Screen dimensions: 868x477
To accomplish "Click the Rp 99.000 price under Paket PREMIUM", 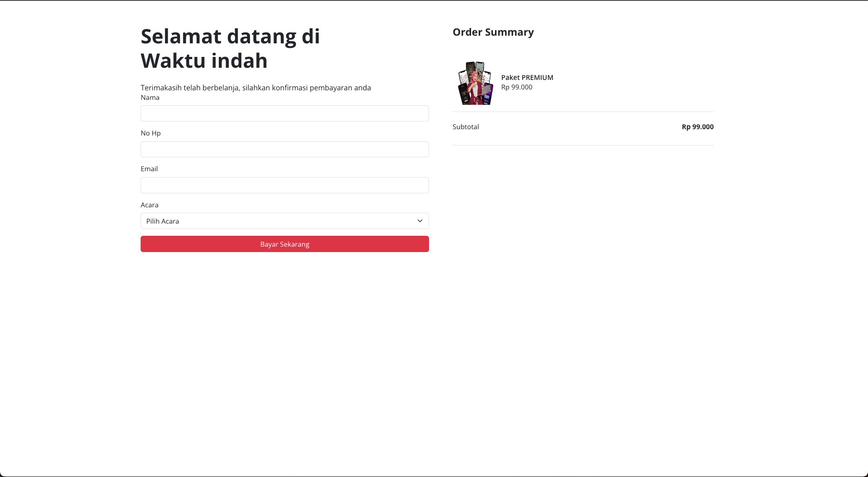I will tap(517, 87).
